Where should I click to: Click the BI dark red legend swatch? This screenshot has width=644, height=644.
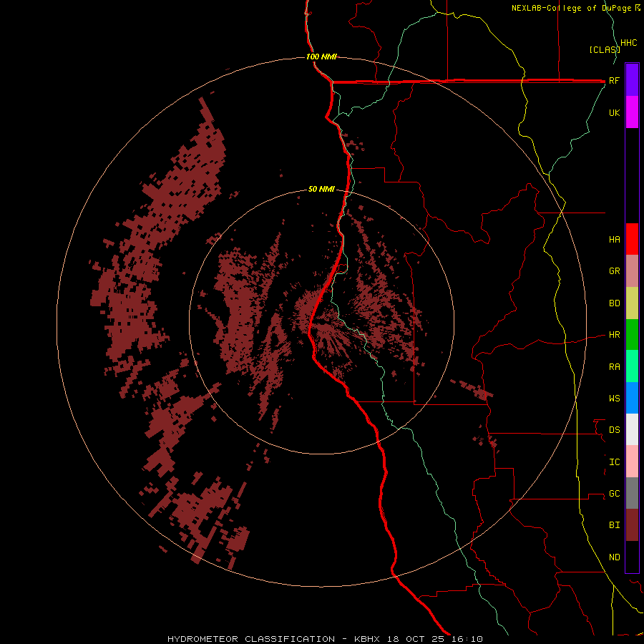(x=632, y=525)
